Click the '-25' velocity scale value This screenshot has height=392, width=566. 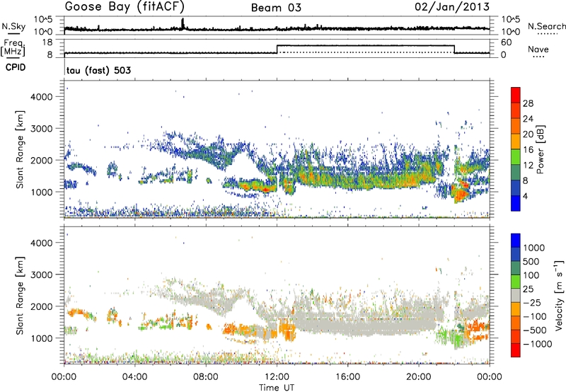tap(533, 302)
